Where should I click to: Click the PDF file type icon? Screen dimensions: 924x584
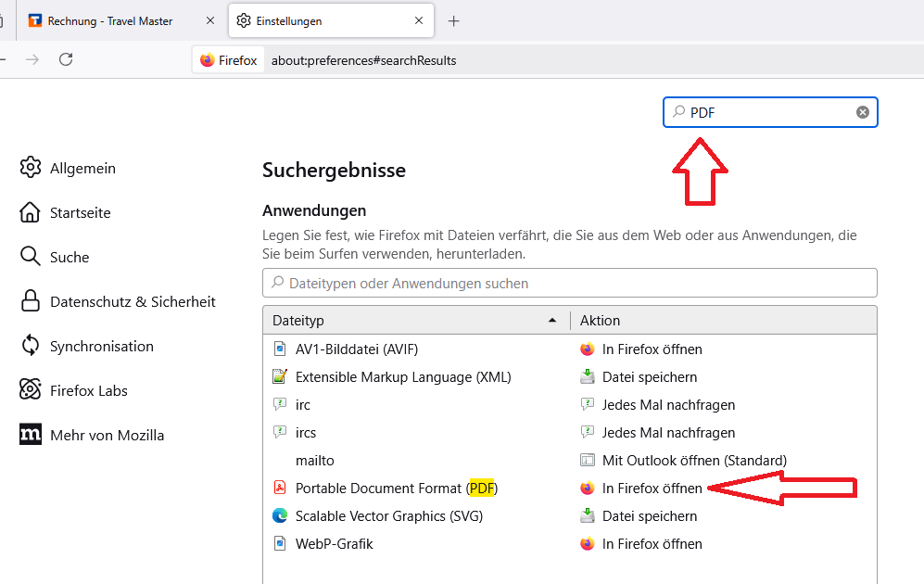[x=280, y=488]
